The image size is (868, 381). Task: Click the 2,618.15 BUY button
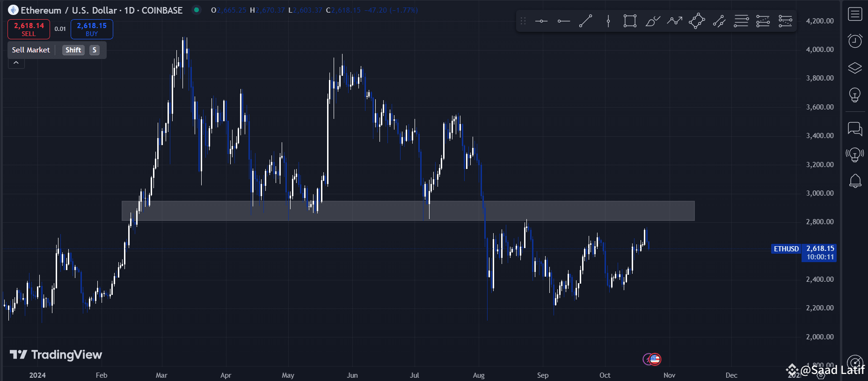(x=92, y=29)
